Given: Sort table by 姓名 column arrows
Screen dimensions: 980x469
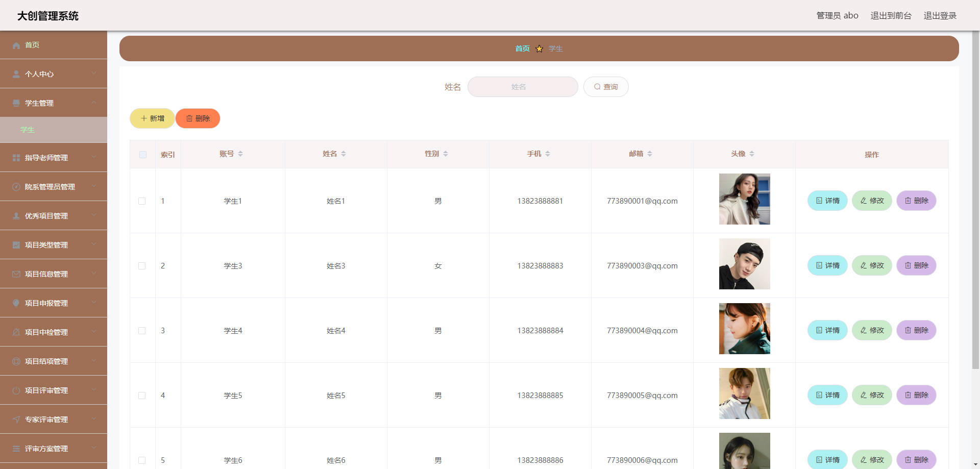Looking at the screenshot, I should (344, 154).
